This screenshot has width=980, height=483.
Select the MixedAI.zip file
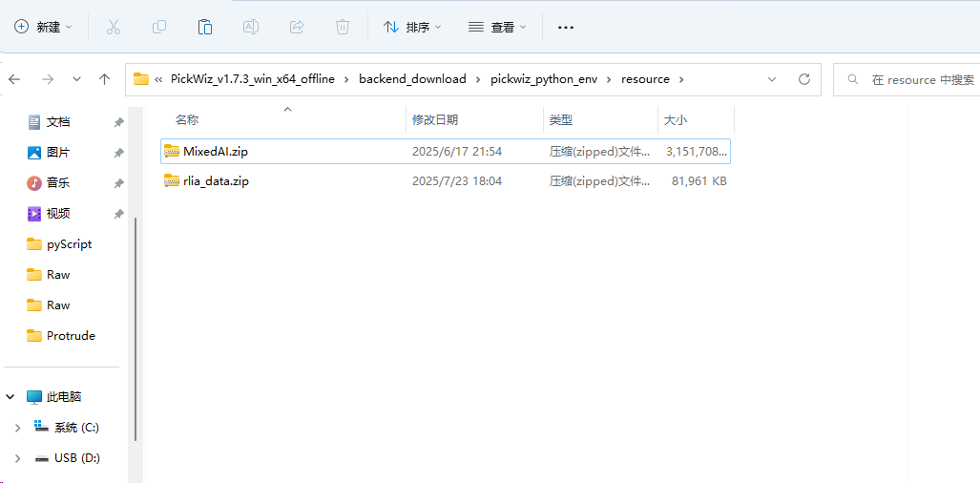pos(216,151)
